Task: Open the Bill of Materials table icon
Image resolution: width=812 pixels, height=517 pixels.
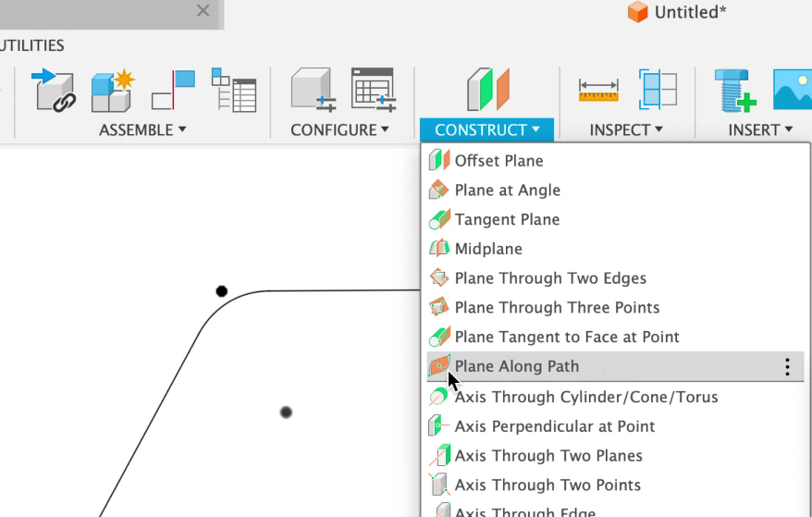Action: pos(233,91)
